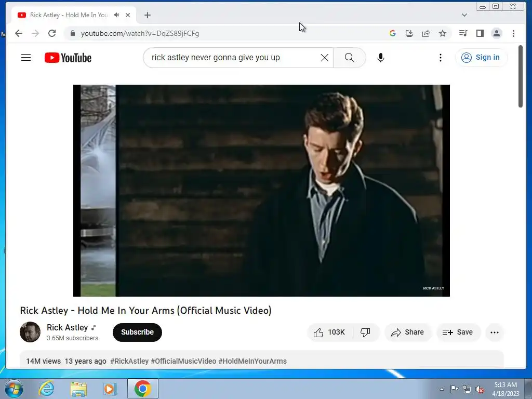This screenshot has height=399, width=532.
Task: Open the network icon in system tray
Action: point(467,389)
